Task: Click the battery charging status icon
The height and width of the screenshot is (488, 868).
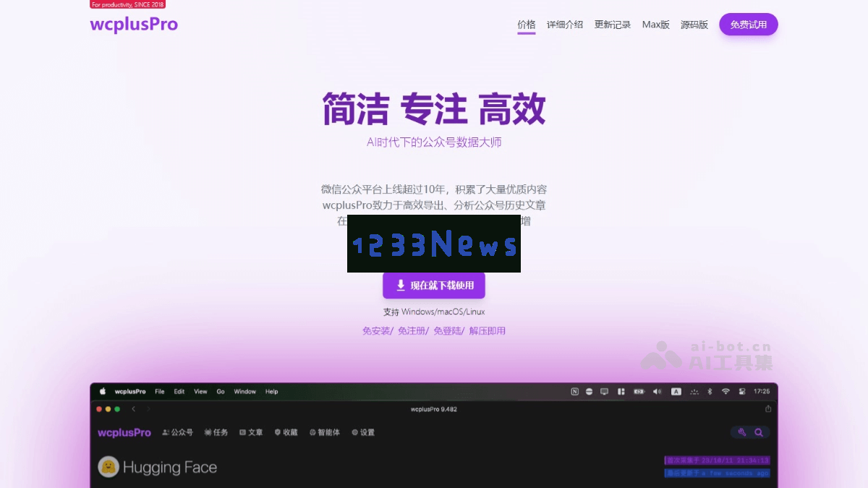Action: pos(639,391)
